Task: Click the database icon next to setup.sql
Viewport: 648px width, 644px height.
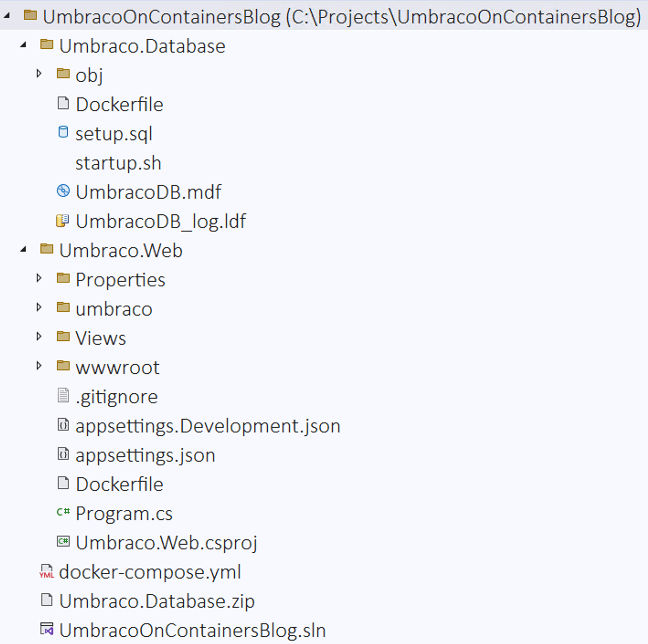Action: [x=63, y=133]
